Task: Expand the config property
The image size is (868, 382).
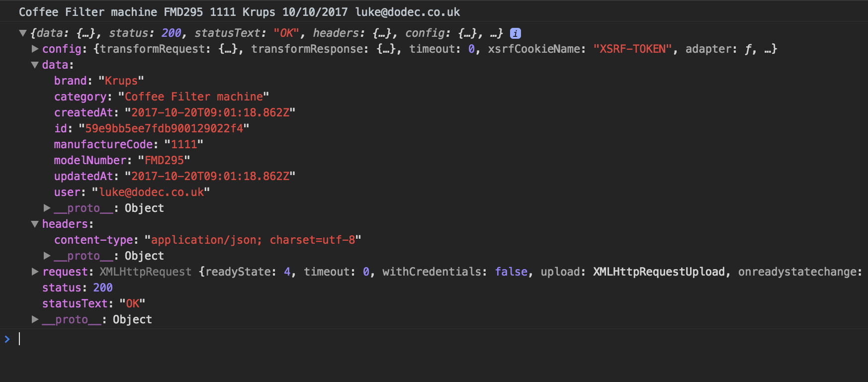Action: point(35,49)
